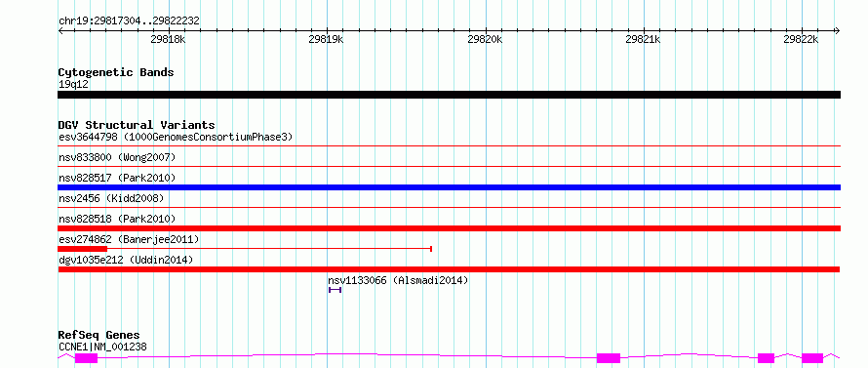Select the DGV Structural Variants track title
This screenshot has width=868, height=368.
[137, 125]
